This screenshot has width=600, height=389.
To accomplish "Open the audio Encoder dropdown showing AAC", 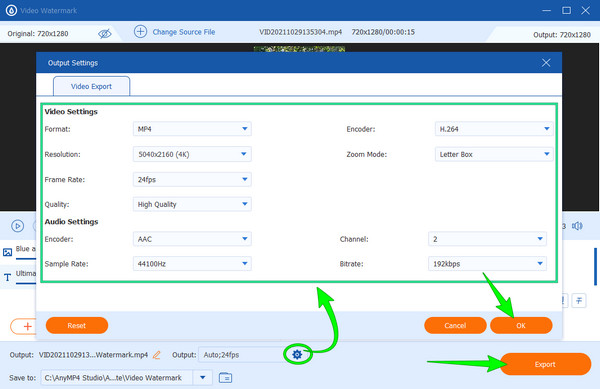I will click(x=192, y=239).
